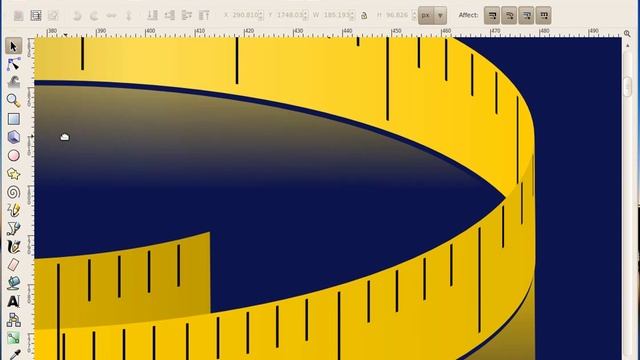Image resolution: width=640 pixels, height=360 pixels.
Task: Click the vertical scrollbar thumb
Action: (x=628, y=86)
